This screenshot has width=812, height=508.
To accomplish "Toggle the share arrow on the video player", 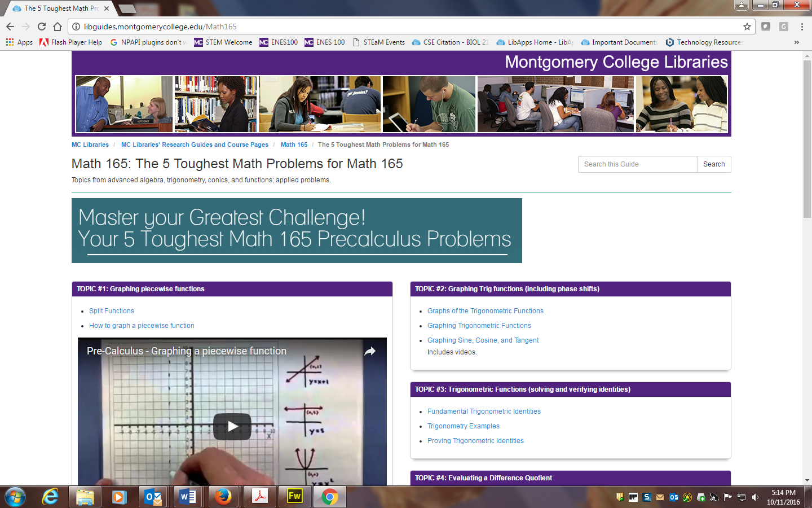I will 369,351.
